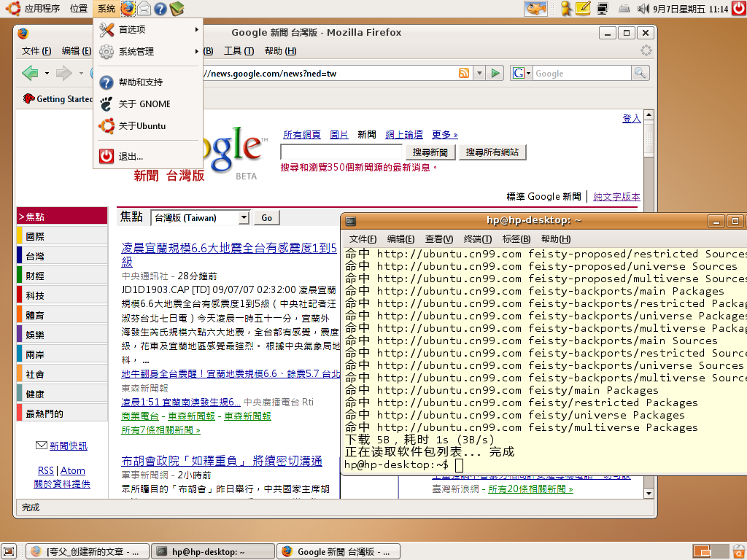The height and width of the screenshot is (560, 747).
Task: Open the Getting Started bookmark
Action: tap(58, 99)
